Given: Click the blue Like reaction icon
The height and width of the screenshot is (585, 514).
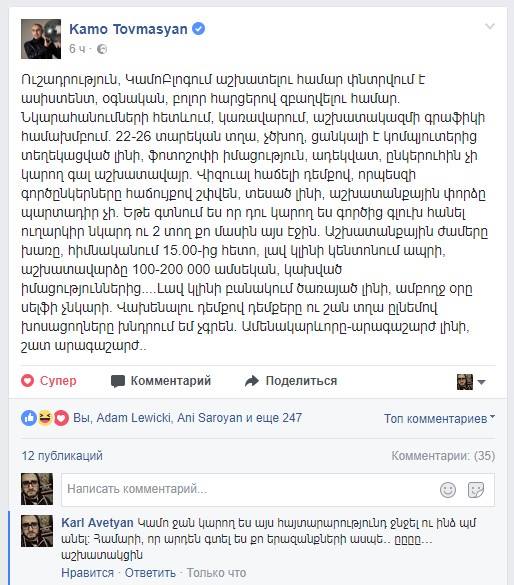Looking at the screenshot, I should pyautogui.click(x=29, y=418).
